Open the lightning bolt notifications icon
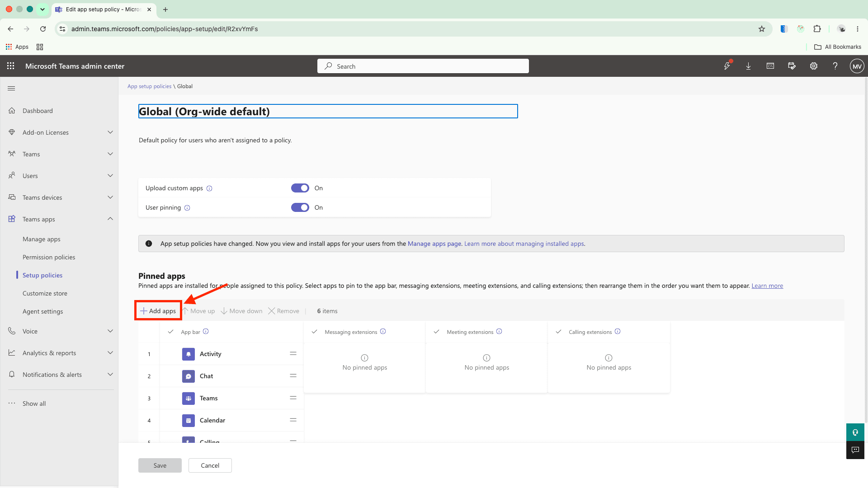The image size is (868, 488). (727, 66)
